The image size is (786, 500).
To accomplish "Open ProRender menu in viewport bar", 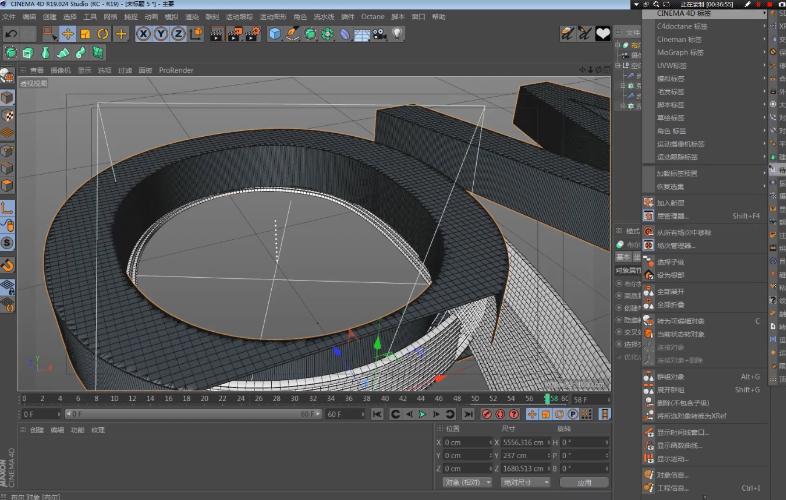I will tap(176, 70).
